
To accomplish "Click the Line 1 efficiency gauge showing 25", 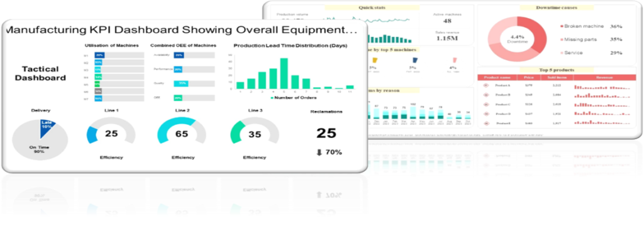I will 111,131.
